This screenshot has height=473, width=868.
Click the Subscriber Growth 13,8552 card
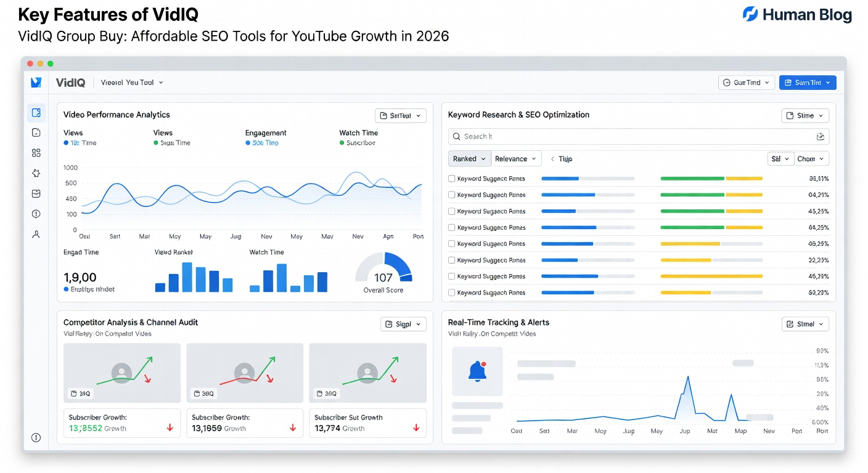click(122, 423)
